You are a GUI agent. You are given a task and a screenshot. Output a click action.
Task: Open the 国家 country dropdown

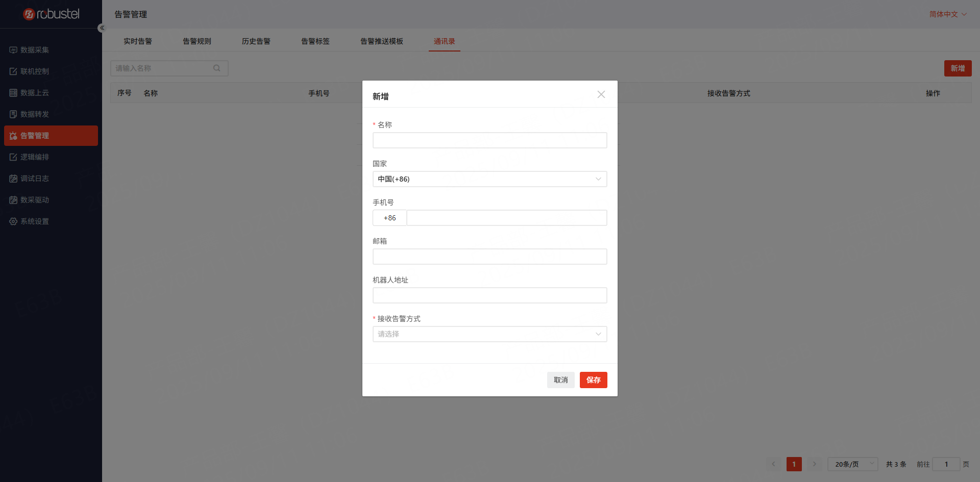click(489, 179)
